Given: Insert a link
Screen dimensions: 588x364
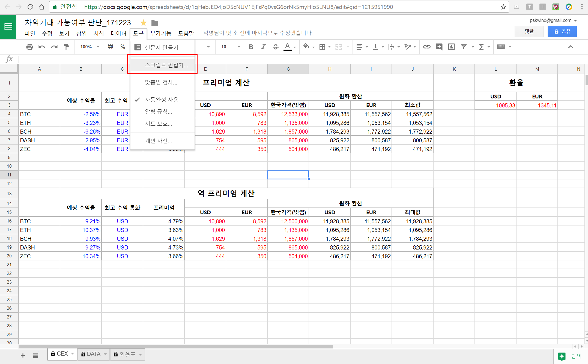Looking at the screenshot, I should pos(427,47).
